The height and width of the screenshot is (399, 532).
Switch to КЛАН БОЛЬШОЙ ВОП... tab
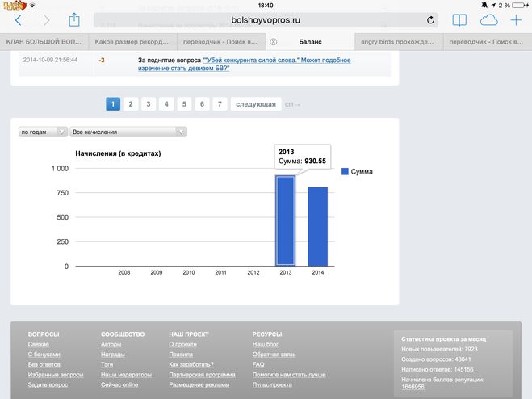coord(44,42)
